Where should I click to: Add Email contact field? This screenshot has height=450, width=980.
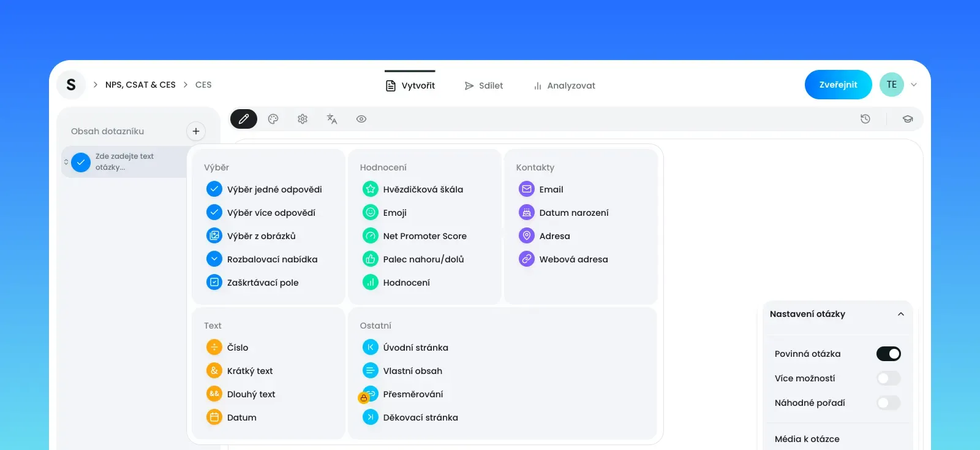tap(541, 189)
